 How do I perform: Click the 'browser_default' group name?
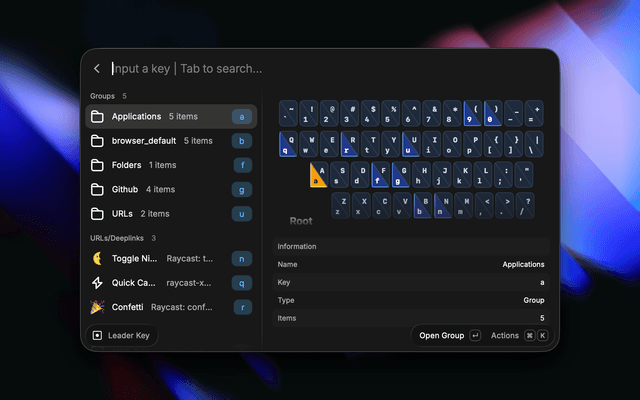click(144, 141)
